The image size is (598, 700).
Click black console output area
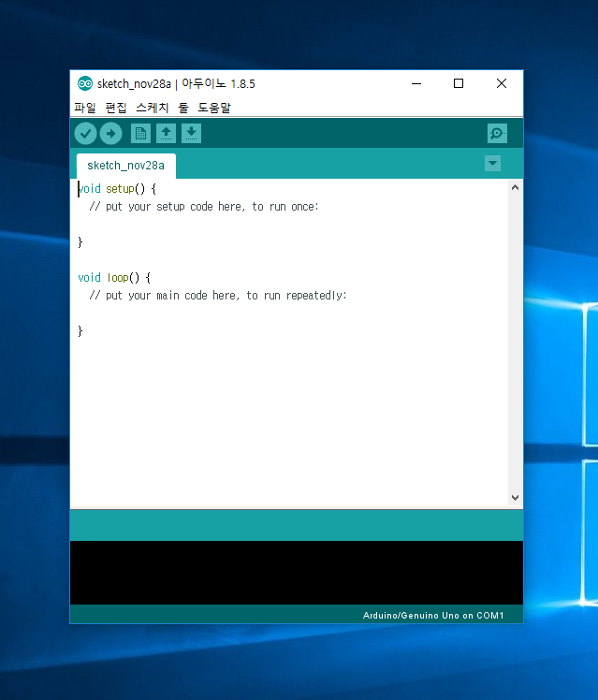pyautogui.click(x=297, y=573)
